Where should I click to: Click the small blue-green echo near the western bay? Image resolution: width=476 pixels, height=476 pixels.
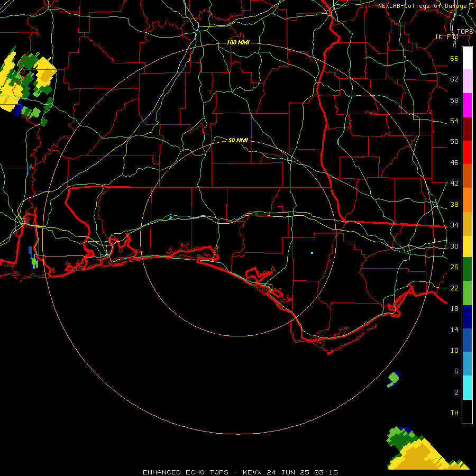[x=33, y=258]
